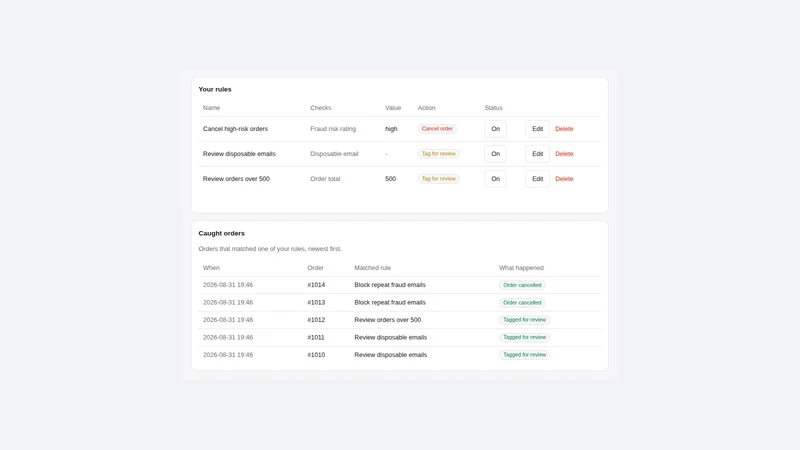Delete the Review disposable emails rule
800x450 pixels.
point(564,154)
